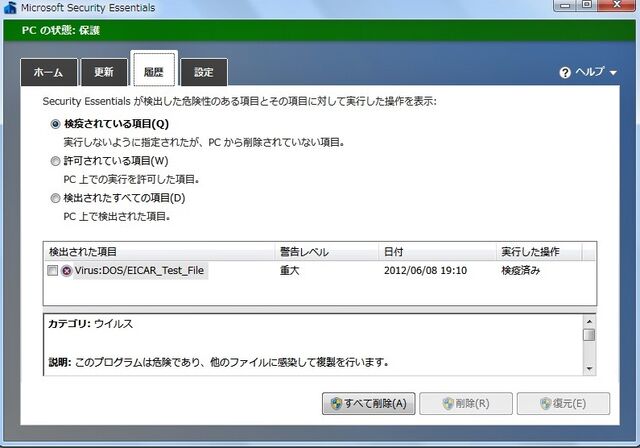Screen dimensions: 640x448
Task: Click the date cell 2012/06/08 19:10
Action: click(x=425, y=271)
